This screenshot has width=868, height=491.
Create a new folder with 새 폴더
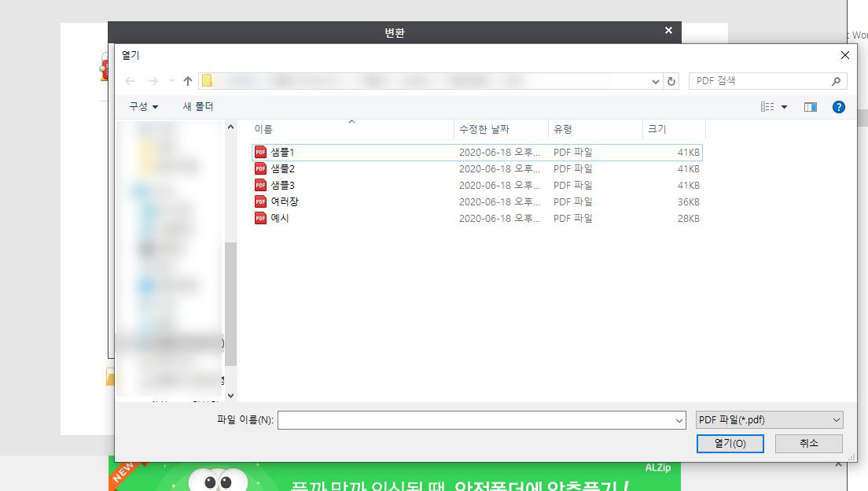tap(197, 106)
